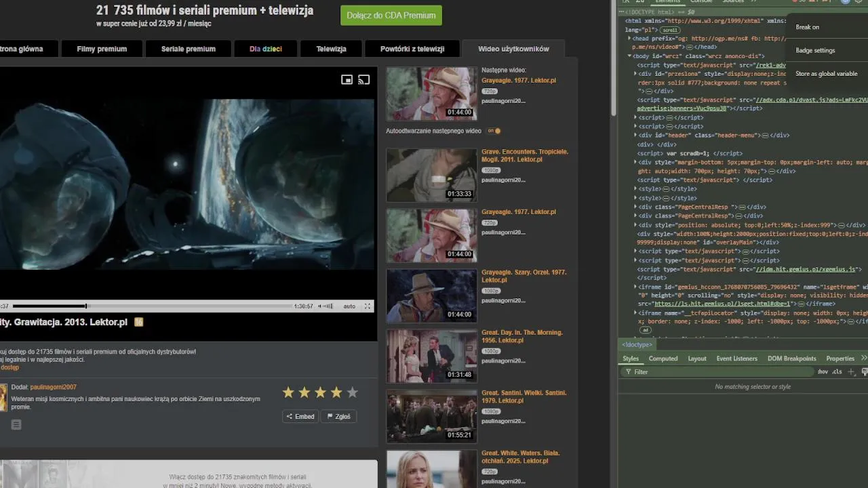
Task: Click the Embed button
Action: [x=300, y=416]
